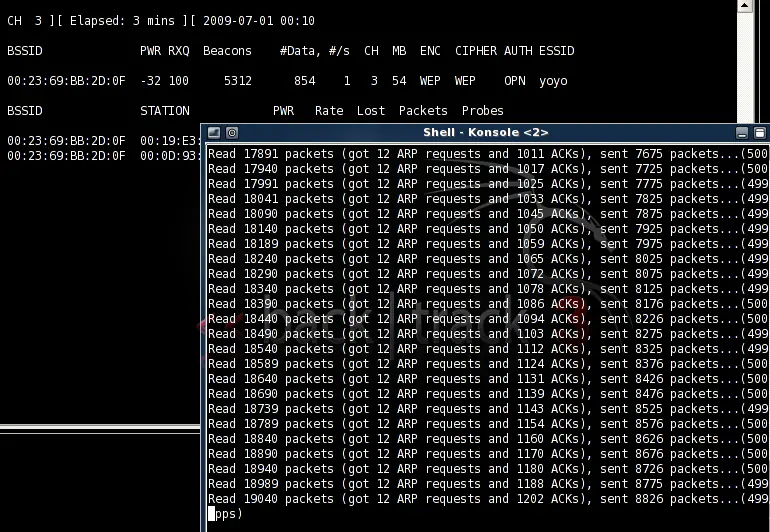Click the 'Read 18540 packets' line
Viewport: 770px width, 532px height.
(x=488, y=349)
